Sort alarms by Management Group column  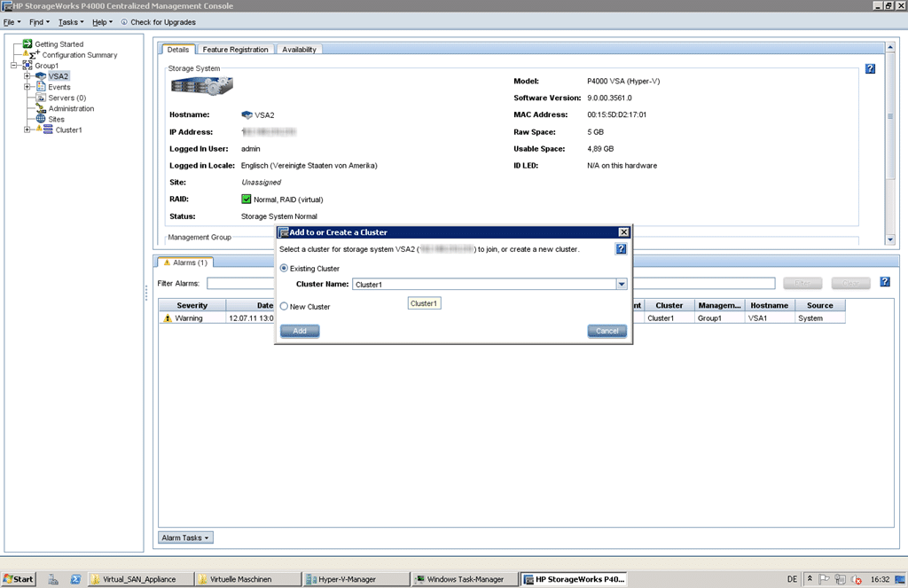719,305
